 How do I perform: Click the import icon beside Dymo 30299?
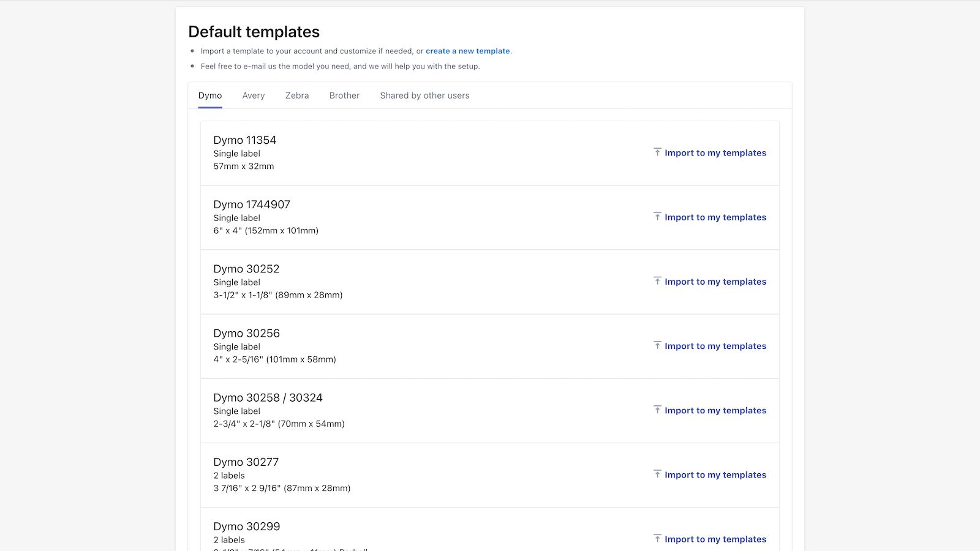pyautogui.click(x=657, y=539)
